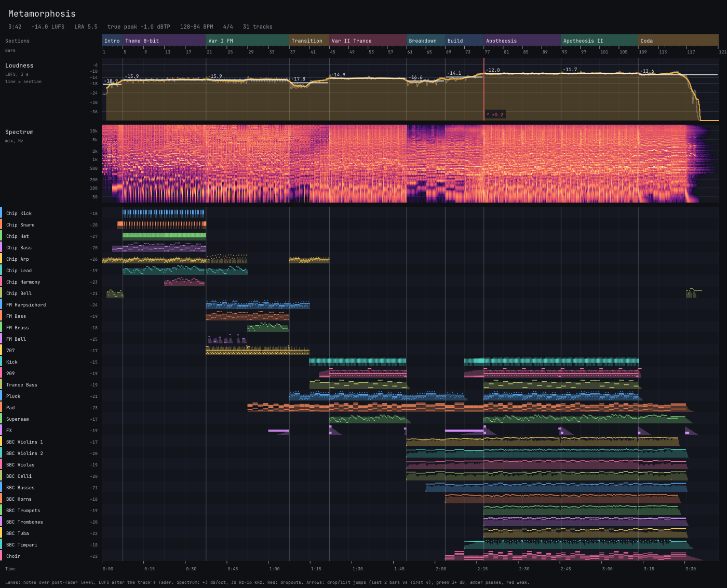Select the FM Harpsichord track label
727x588 pixels.
click(26, 305)
